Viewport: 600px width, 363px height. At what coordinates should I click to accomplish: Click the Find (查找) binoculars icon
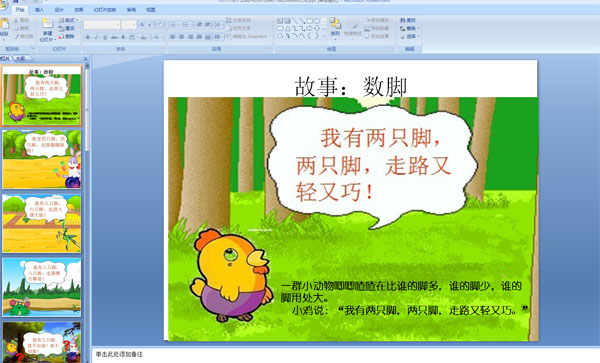click(403, 20)
